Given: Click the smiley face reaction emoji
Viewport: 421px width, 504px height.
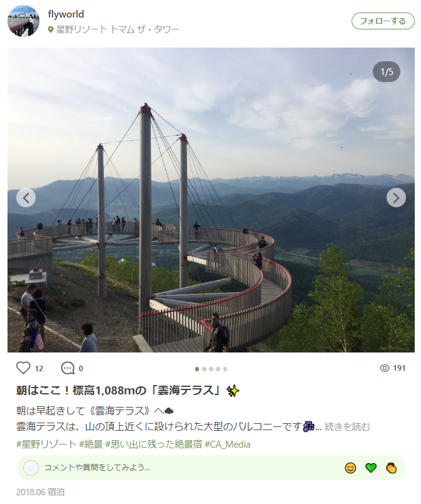Looking at the screenshot, I should [350, 468].
